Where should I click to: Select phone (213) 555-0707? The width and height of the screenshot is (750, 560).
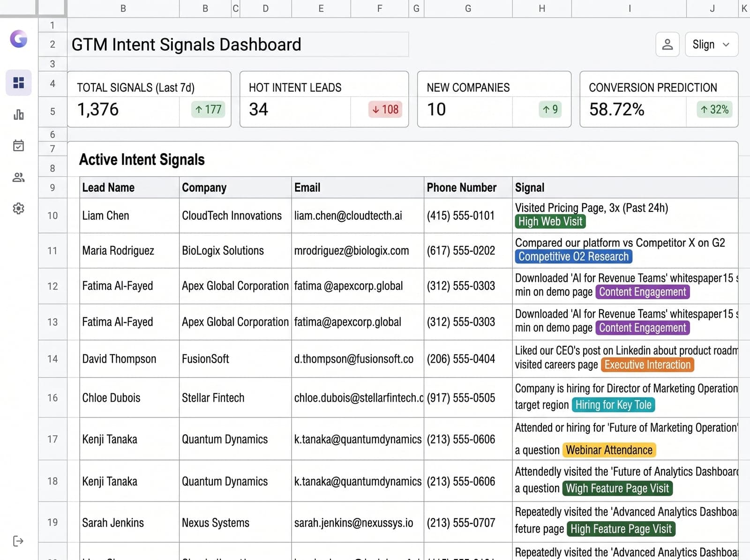(461, 523)
